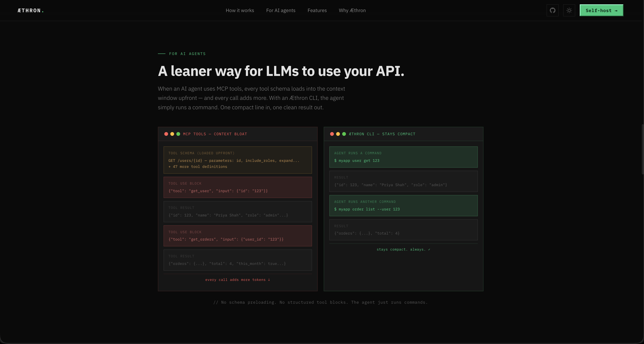644x344 pixels.
Task: Click the 'AGENT RUNS ANOTHER COMMAND' label
Action: [365, 202]
